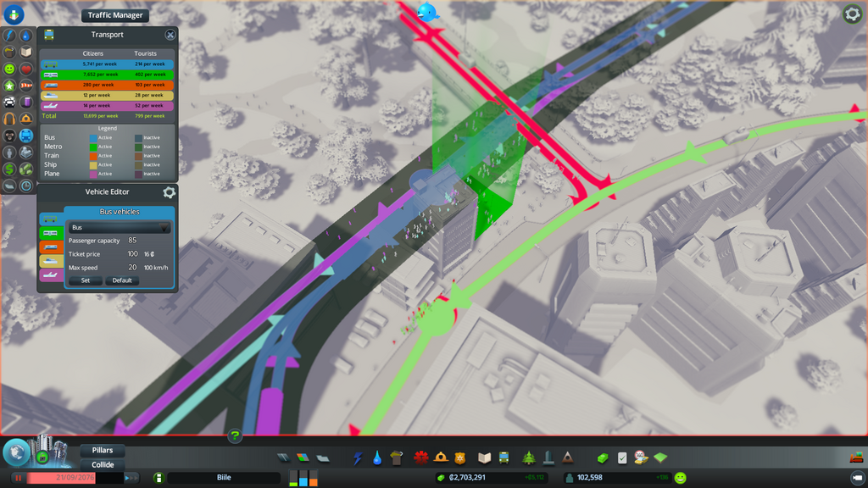The width and height of the screenshot is (868, 488).
Task: Open the Electricity info view
Action: click(9, 36)
